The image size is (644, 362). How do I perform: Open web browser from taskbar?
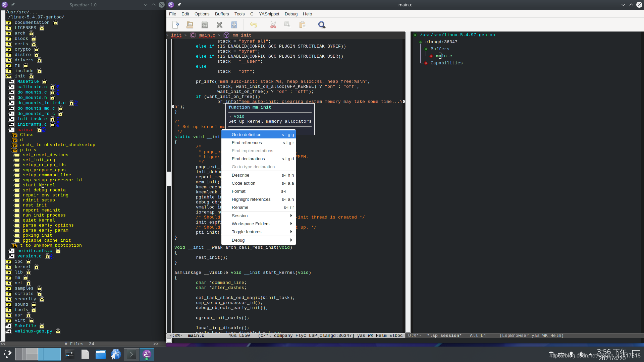[116, 354]
